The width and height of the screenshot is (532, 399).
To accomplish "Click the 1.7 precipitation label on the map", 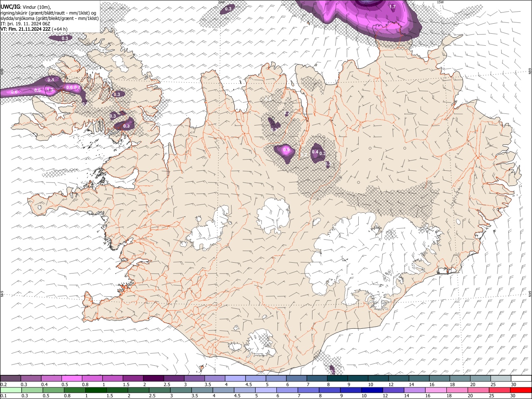I will pyautogui.click(x=392, y=7).
